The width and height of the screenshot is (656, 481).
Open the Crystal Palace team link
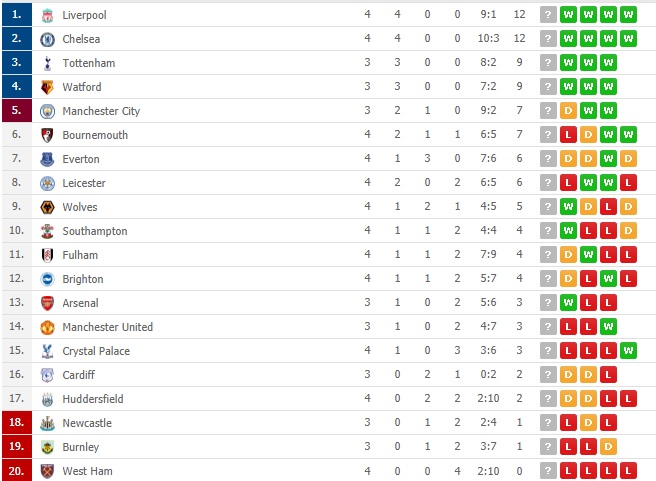tap(96, 351)
